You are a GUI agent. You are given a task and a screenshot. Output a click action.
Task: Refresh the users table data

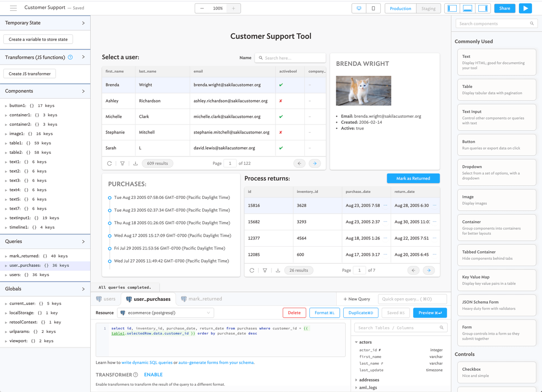pyautogui.click(x=109, y=163)
